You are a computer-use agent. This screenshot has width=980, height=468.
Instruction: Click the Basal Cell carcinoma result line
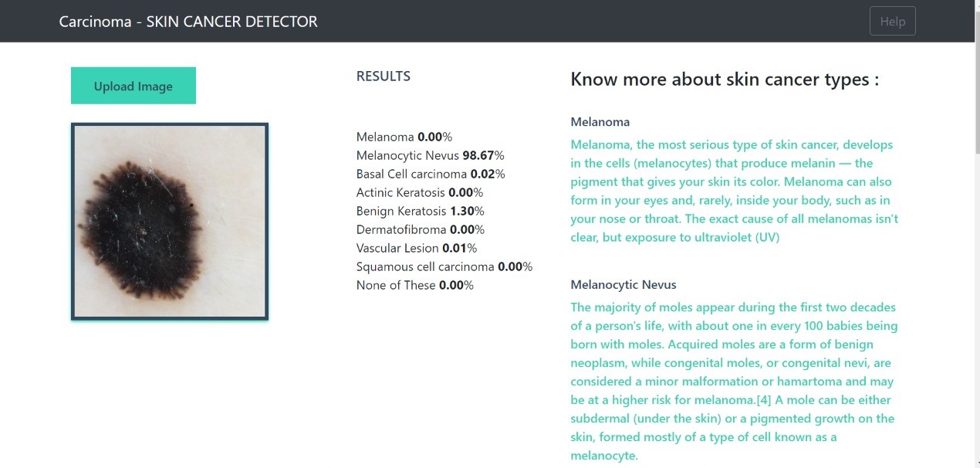point(430,174)
